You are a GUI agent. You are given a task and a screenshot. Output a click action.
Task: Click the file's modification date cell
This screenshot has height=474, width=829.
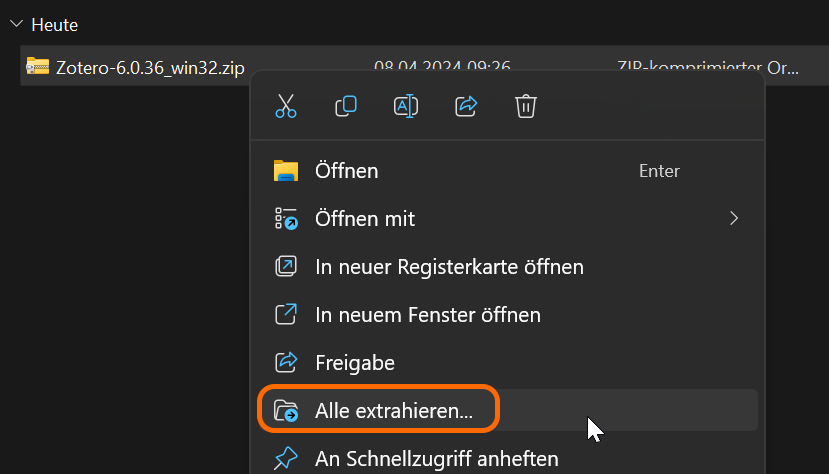(442, 66)
